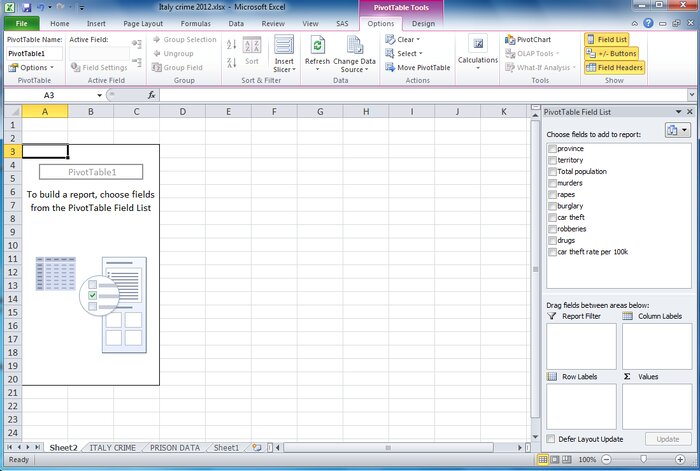
Task: Open the Clear dropdown menu
Action: [403, 40]
